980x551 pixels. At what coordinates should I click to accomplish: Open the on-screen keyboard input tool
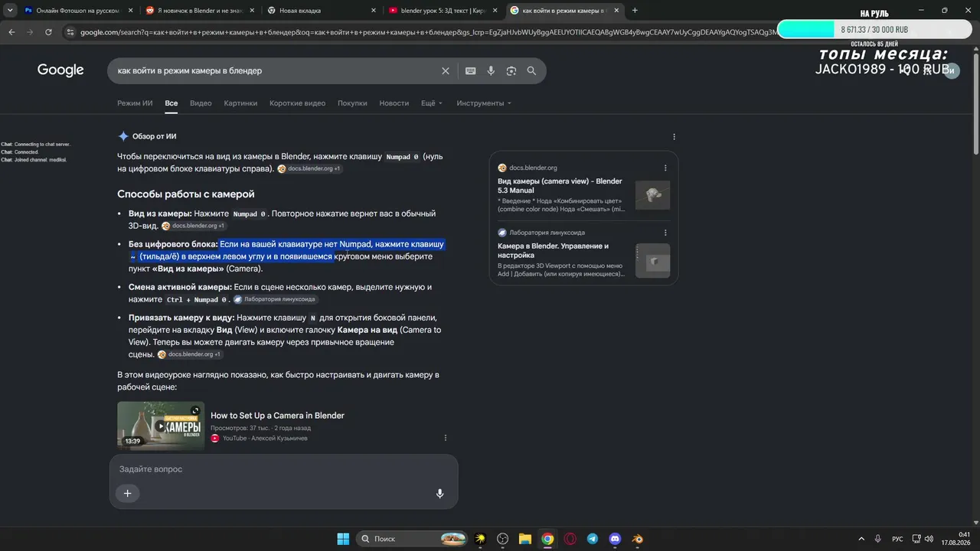click(470, 70)
